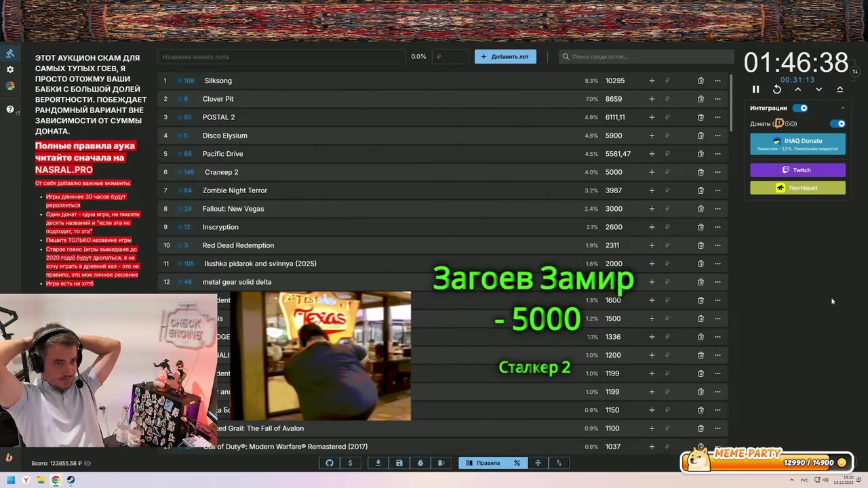Image resolution: width=868 pixels, height=488 pixels.
Task: Open GitHub icon in bottom toolbar
Action: click(330, 463)
